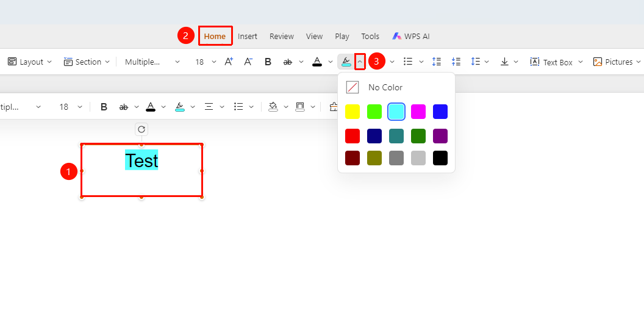This screenshot has width=644, height=316.
Task: Click the decrease font size icon
Action: [x=248, y=62]
